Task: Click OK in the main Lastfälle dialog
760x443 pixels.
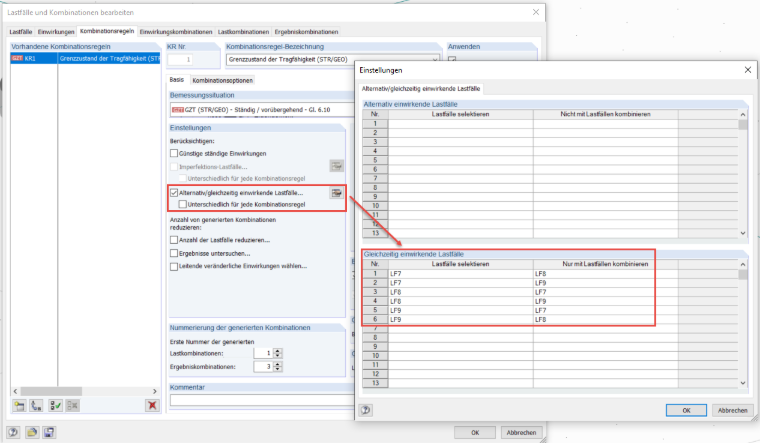Action: 475,432
